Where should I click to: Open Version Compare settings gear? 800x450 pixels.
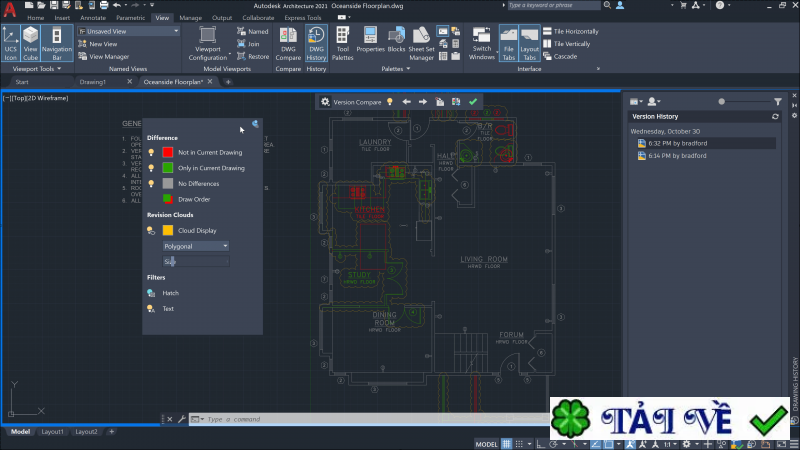click(326, 102)
